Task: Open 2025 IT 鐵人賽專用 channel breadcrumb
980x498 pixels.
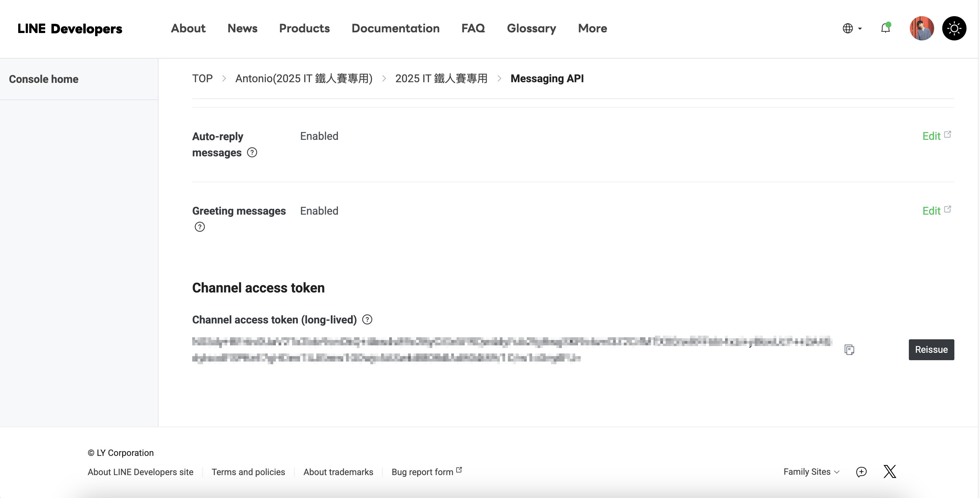Action: click(x=441, y=78)
